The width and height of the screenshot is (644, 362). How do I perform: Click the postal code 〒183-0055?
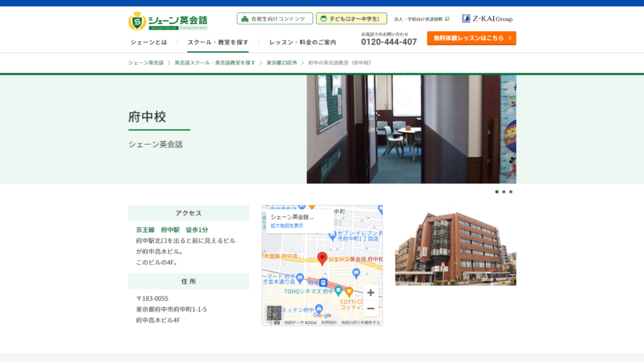tap(152, 299)
